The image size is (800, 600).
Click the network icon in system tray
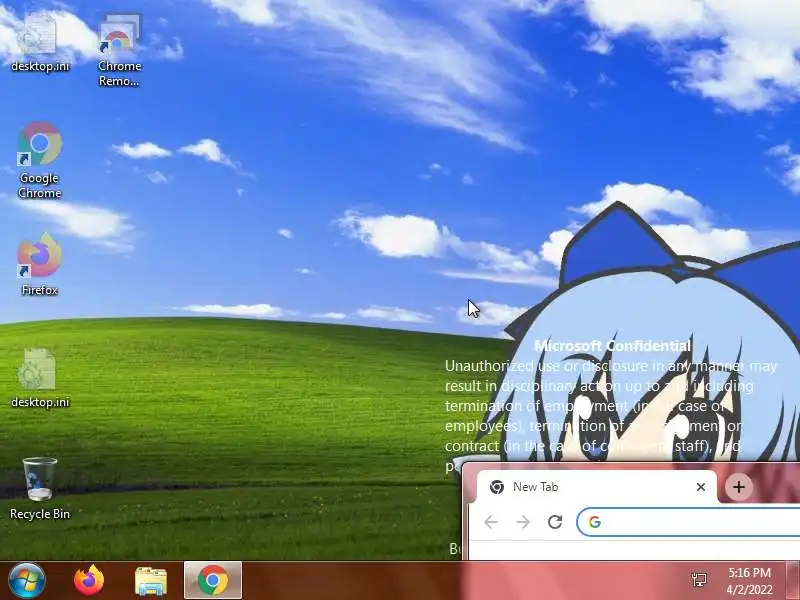pos(699,579)
